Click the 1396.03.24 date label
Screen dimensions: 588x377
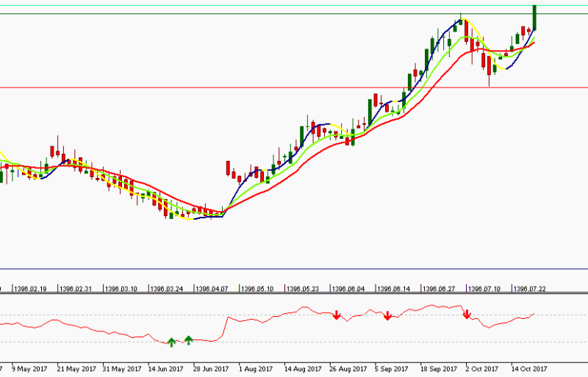click(x=166, y=289)
